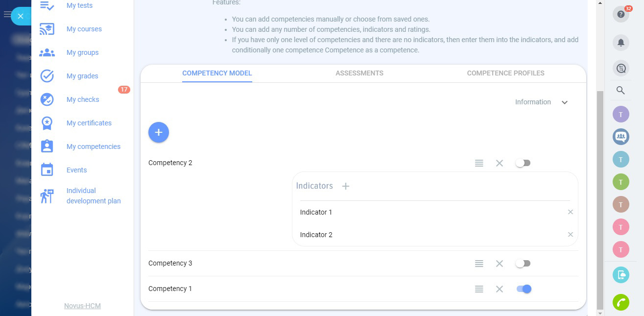Click the green phone call icon
This screenshot has width=644, height=316.
[620, 302]
